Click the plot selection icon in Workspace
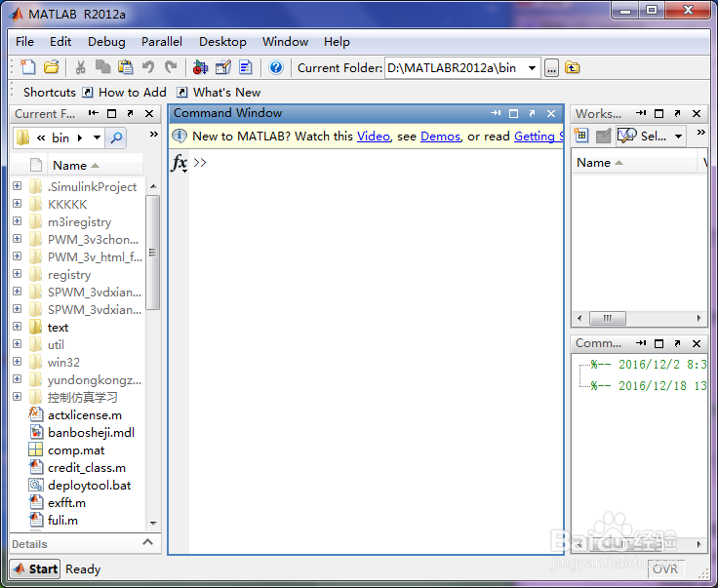Image resolution: width=718 pixels, height=588 pixels. (627, 136)
